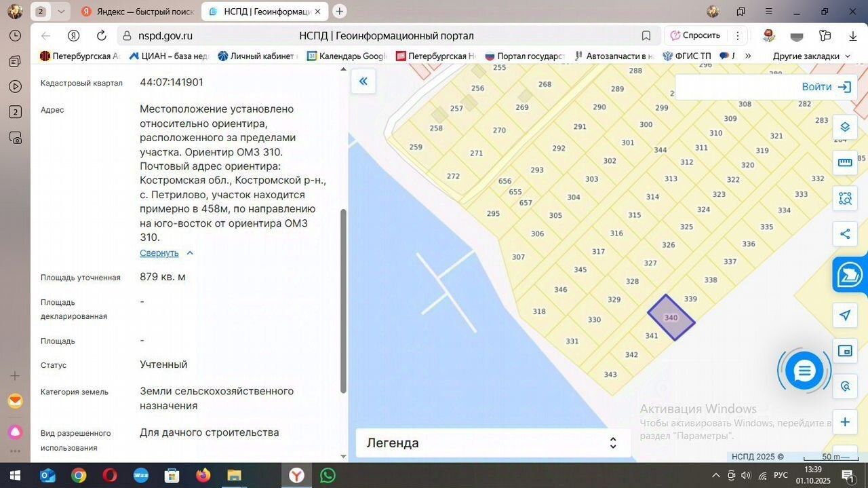Open WhatsApp from the taskbar
Image resolution: width=868 pixels, height=488 pixels.
point(328,475)
